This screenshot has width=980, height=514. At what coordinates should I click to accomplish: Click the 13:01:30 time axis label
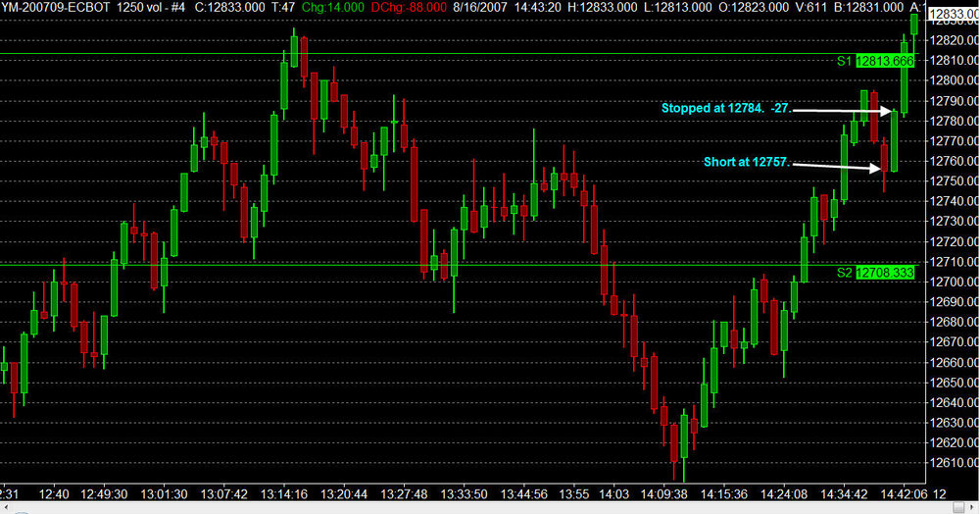pos(164,494)
